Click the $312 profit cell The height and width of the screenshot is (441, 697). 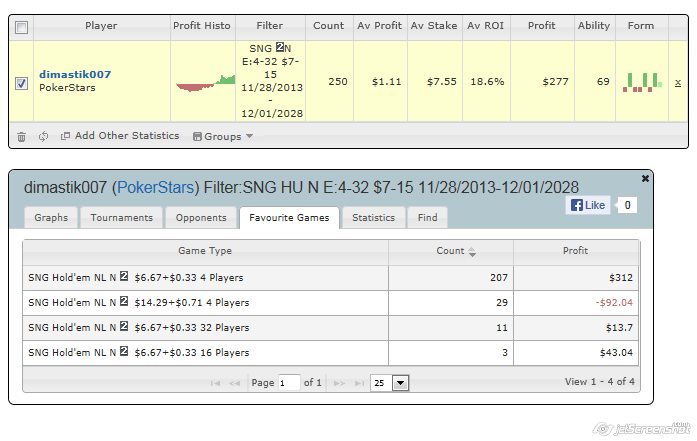pyautogui.click(x=576, y=278)
